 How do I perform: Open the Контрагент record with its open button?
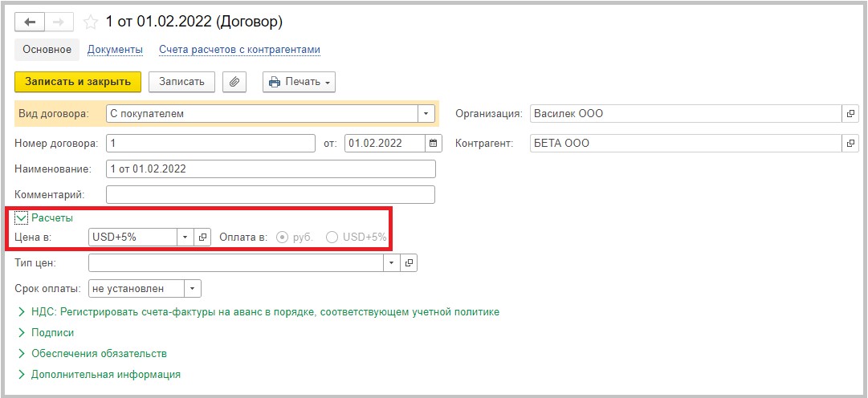(x=850, y=144)
